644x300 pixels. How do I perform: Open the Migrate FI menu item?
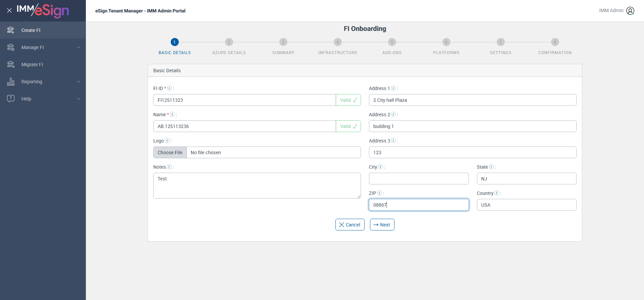(x=43, y=65)
